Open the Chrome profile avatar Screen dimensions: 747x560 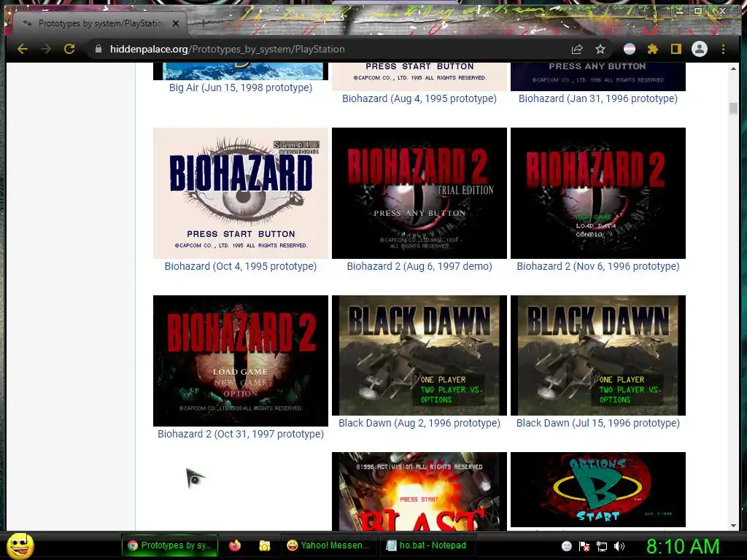pyautogui.click(x=700, y=49)
